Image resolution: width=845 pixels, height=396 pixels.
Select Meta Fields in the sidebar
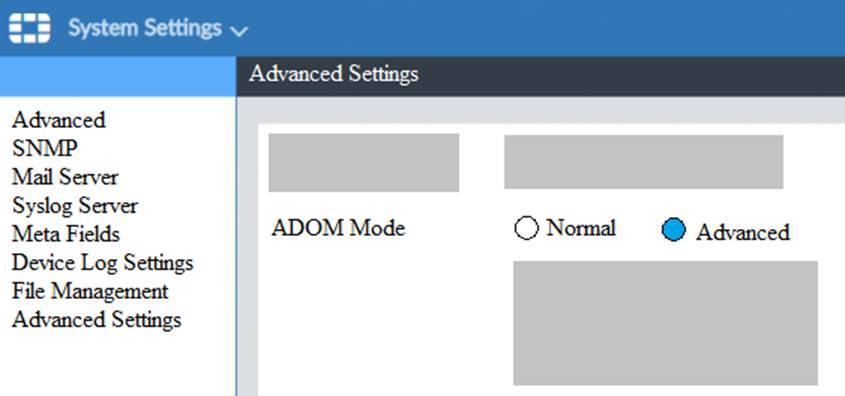[66, 234]
